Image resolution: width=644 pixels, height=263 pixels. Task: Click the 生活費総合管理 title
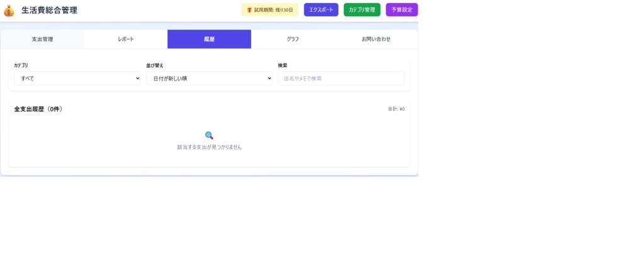(49, 11)
